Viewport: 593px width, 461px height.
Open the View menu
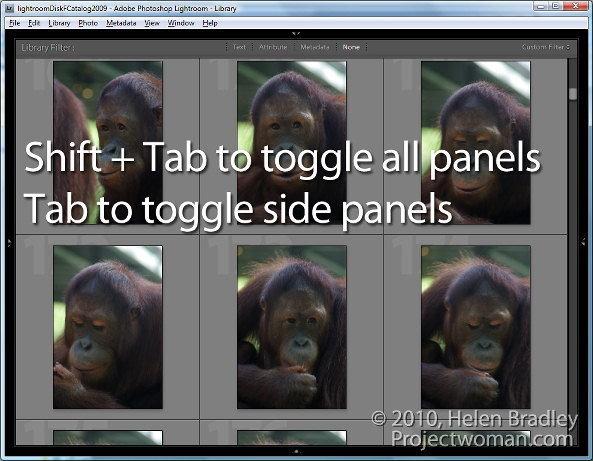152,23
